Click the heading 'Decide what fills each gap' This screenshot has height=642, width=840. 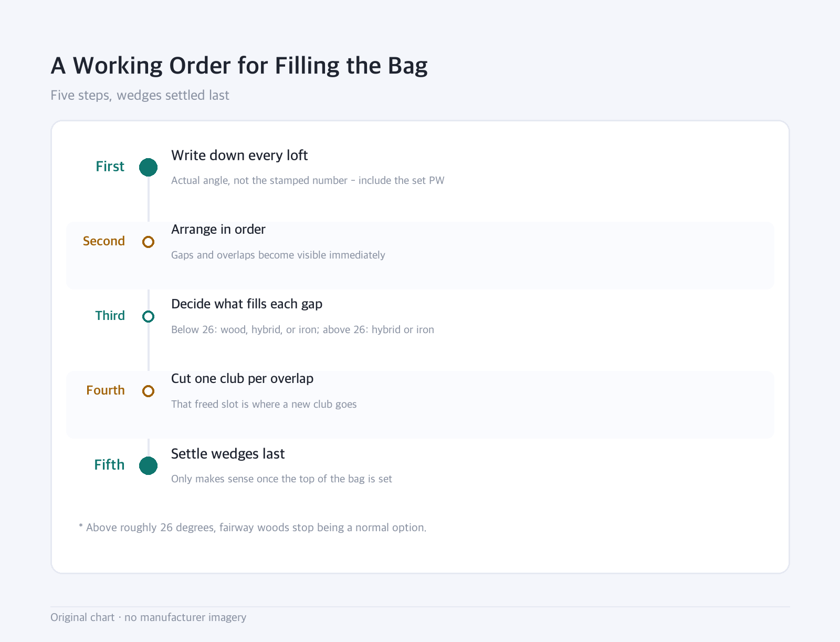[x=247, y=304]
